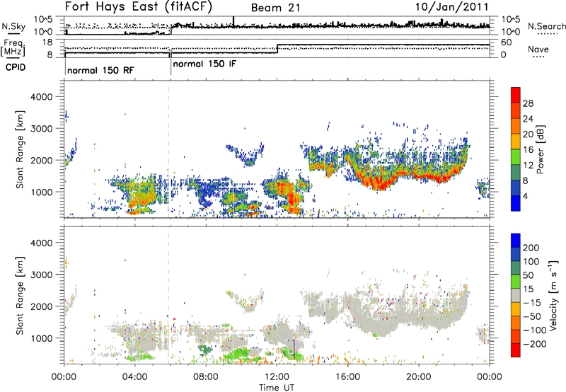Click the "CPID" row label
This screenshot has width=566, height=392.
click(16, 67)
